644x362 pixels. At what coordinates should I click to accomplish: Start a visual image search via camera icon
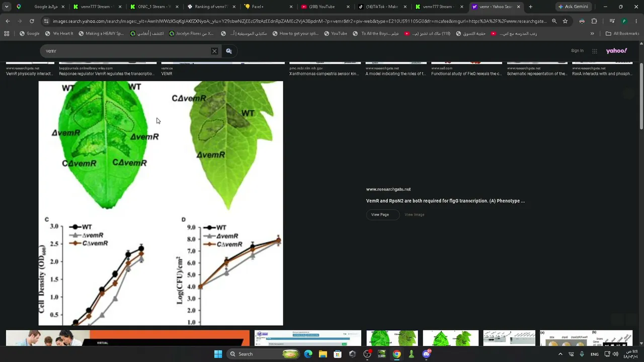coord(229,51)
